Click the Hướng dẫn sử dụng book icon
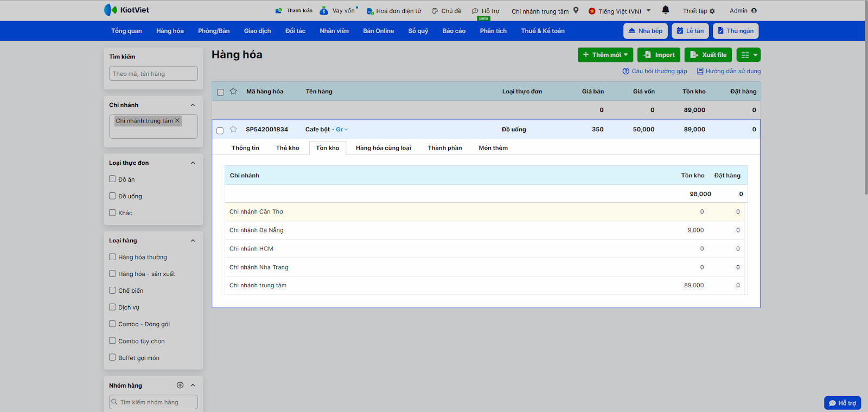868x412 pixels. click(700, 71)
